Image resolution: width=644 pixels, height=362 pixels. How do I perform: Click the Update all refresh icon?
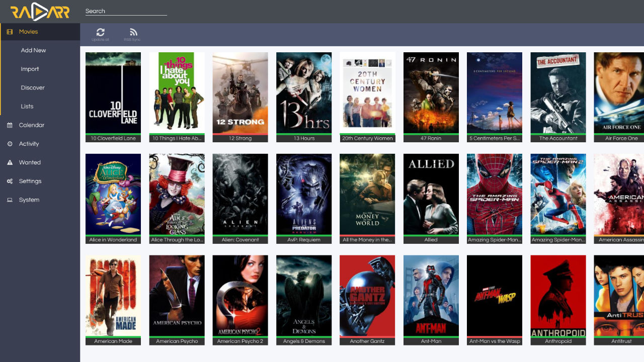point(100,32)
